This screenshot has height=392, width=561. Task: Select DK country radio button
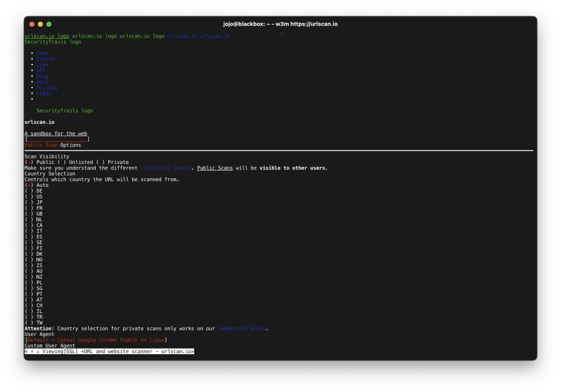coord(29,254)
